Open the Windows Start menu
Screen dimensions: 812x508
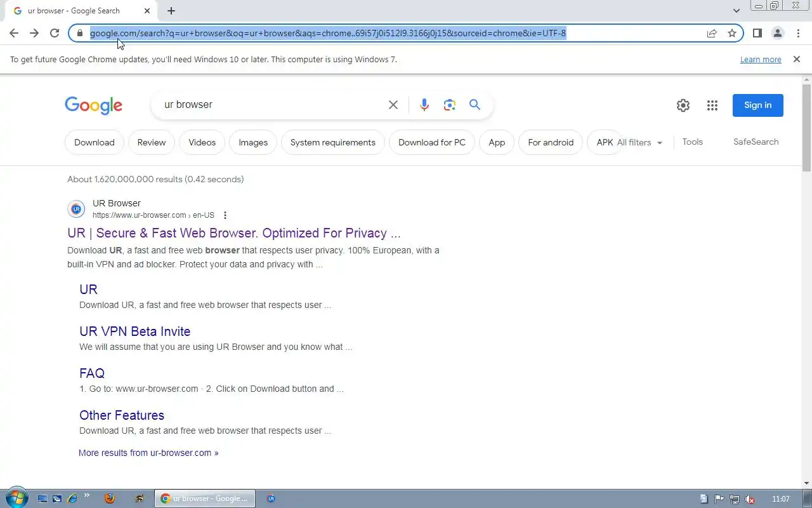point(16,498)
